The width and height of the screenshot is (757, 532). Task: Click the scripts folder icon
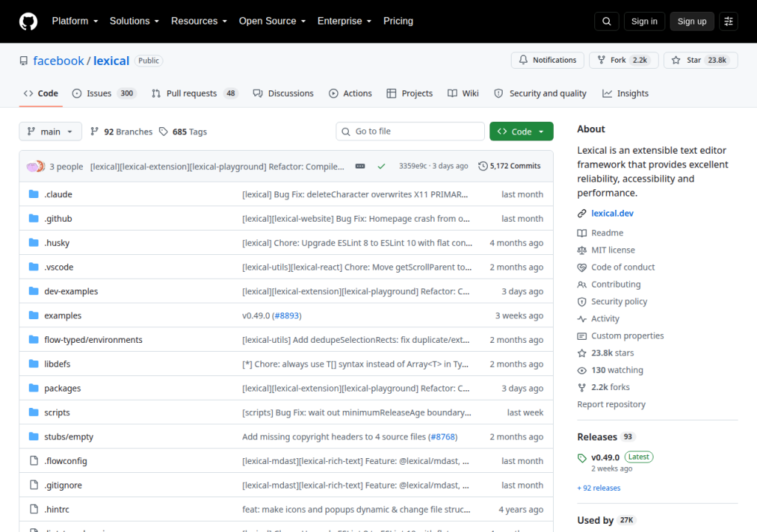click(x=33, y=412)
